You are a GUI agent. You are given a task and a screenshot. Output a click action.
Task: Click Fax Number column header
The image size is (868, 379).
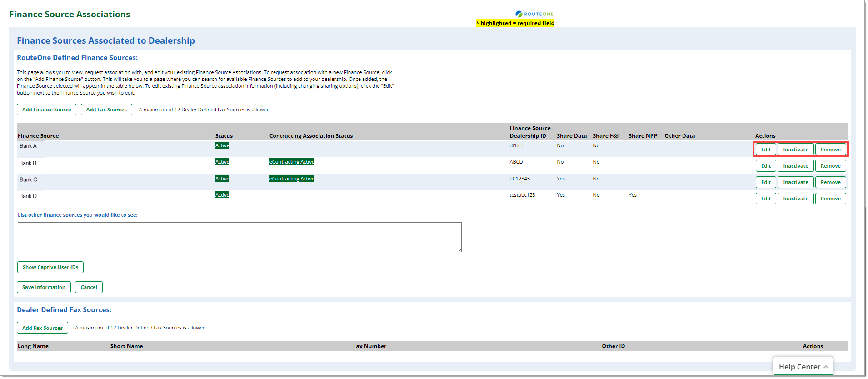[x=369, y=346]
